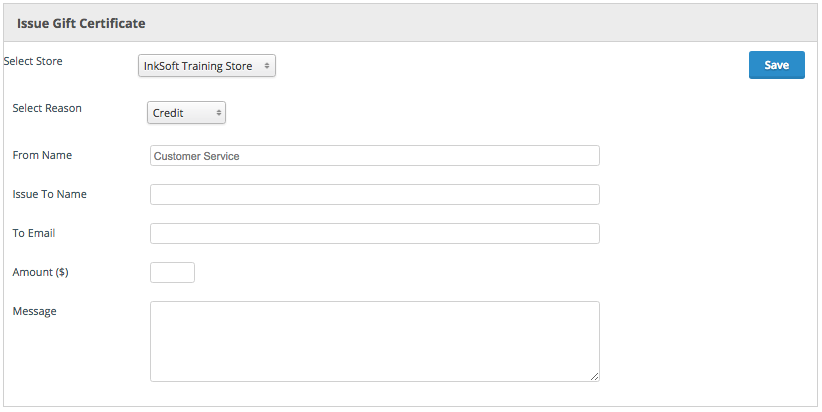Click the Amount ($) label

tap(40, 272)
